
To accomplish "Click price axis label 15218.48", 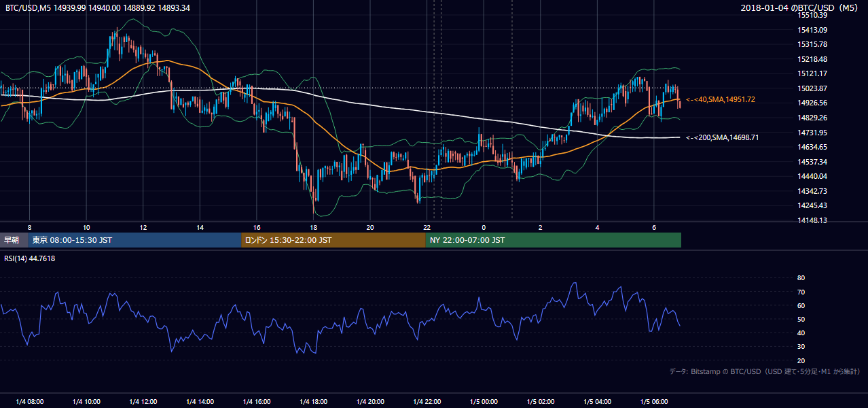I will pos(812,59).
